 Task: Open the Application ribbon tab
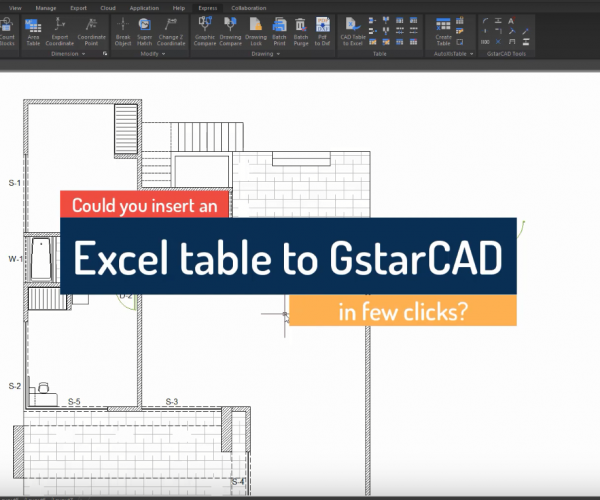pyautogui.click(x=144, y=8)
